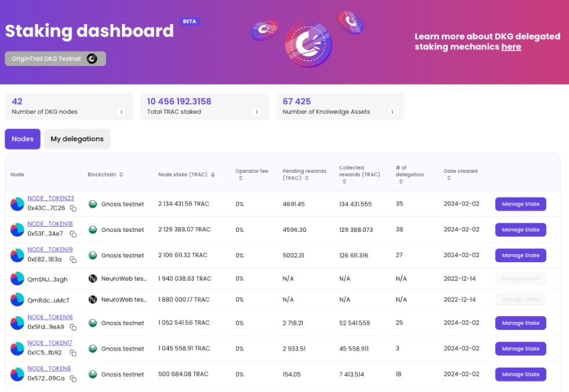
Task: Copy the 0x53F...3Ae7 node address
Action: 73,234
